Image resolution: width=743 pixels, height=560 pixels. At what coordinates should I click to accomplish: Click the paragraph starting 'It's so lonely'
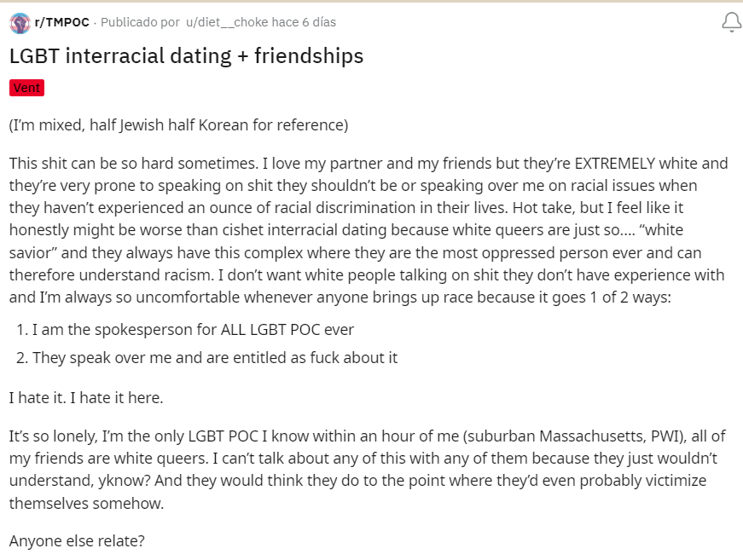click(368, 469)
